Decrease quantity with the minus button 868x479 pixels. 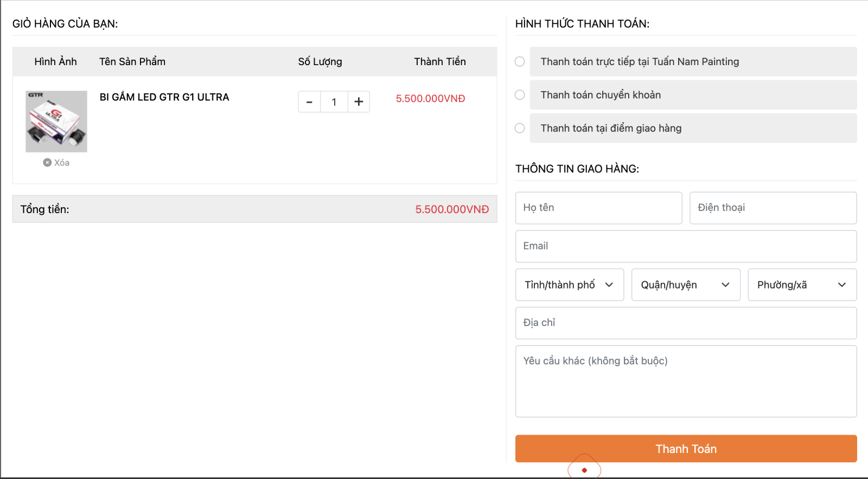tap(309, 101)
